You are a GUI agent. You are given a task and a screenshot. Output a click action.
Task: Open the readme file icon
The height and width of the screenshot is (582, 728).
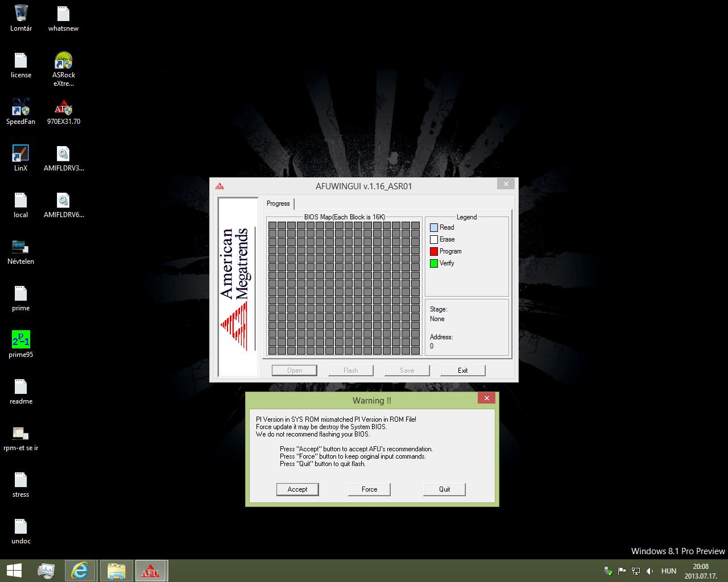tap(21, 391)
